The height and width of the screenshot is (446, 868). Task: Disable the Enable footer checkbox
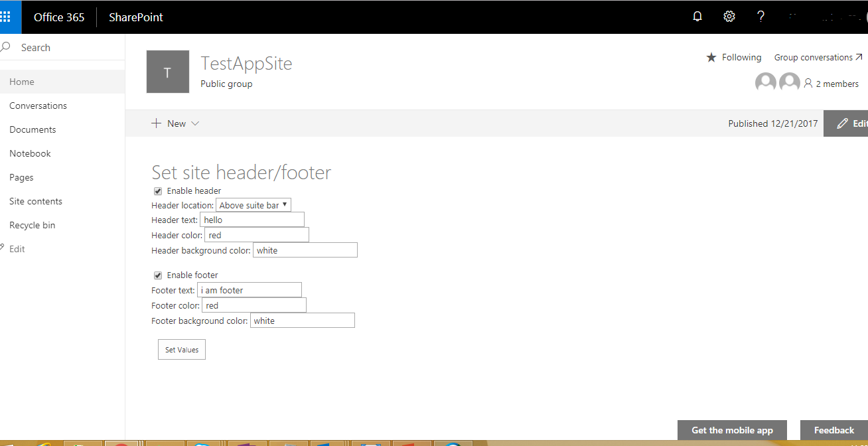tap(157, 275)
